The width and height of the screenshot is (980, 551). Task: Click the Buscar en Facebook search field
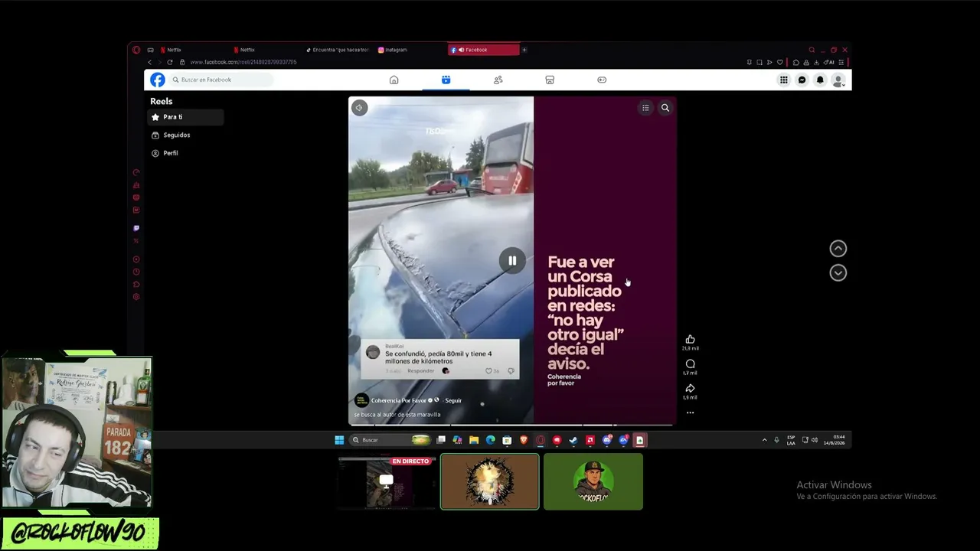(x=220, y=80)
